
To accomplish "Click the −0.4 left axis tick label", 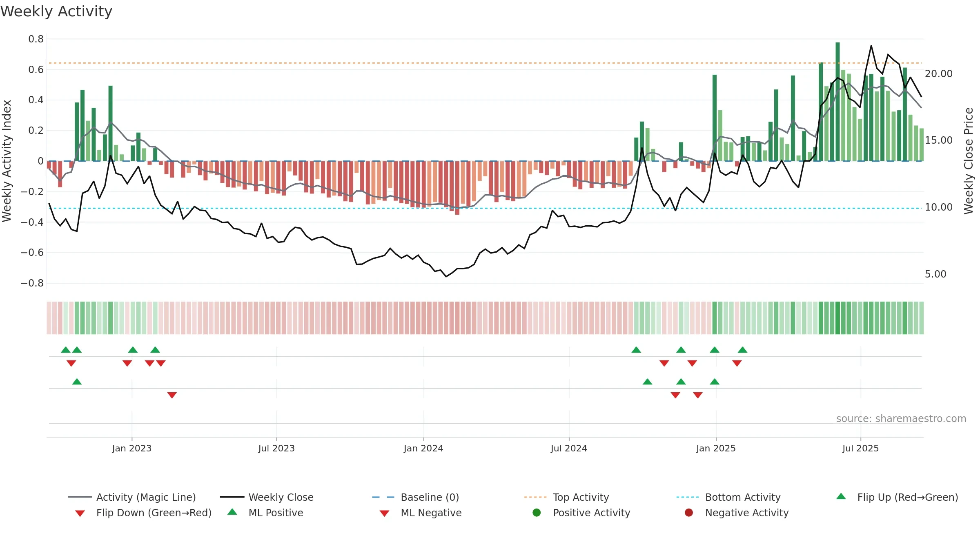I will (32, 222).
